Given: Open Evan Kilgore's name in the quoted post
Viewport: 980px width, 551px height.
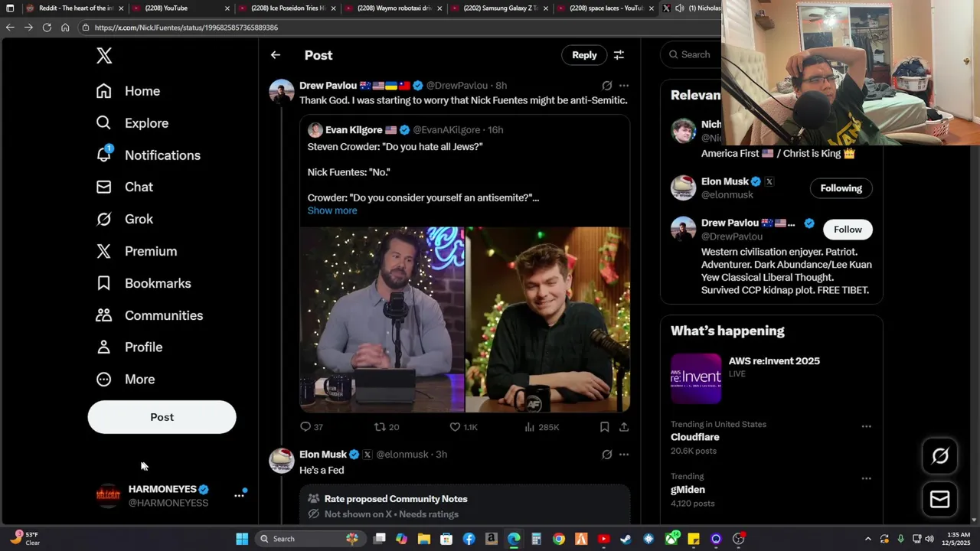Looking at the screenshot, I should (354, 130).
